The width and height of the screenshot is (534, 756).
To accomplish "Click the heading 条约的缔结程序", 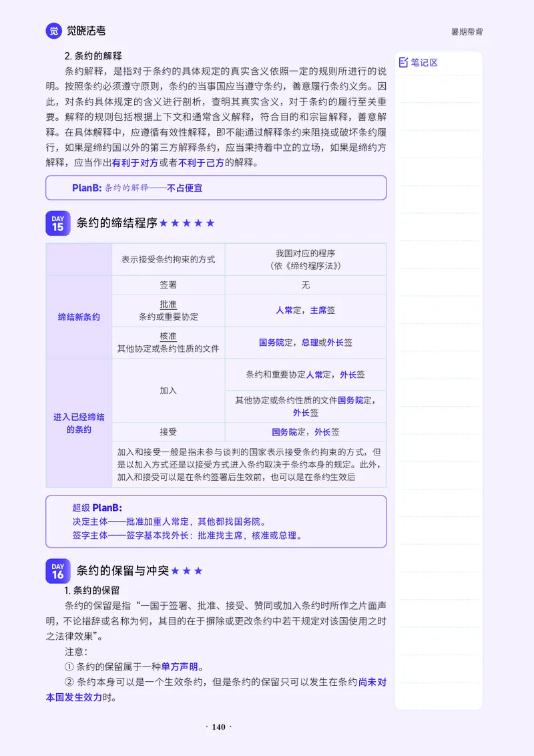I will 117,223.
